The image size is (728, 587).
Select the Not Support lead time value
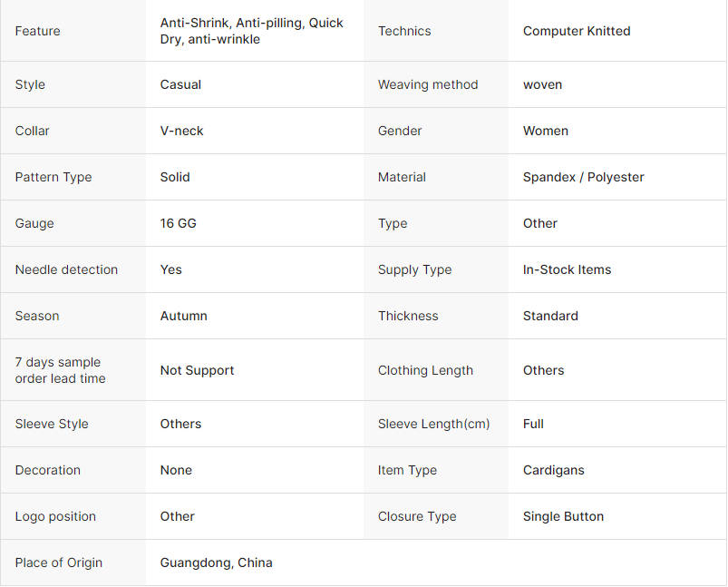(x=197, y=370)
